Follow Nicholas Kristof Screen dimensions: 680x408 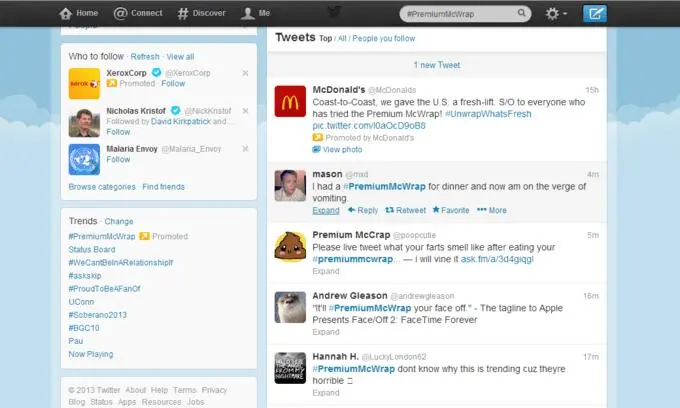pos(118,132)
